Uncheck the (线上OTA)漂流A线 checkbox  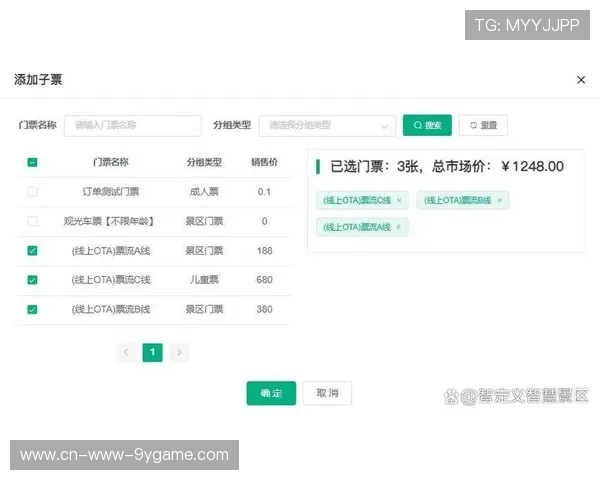coord(33,251)
